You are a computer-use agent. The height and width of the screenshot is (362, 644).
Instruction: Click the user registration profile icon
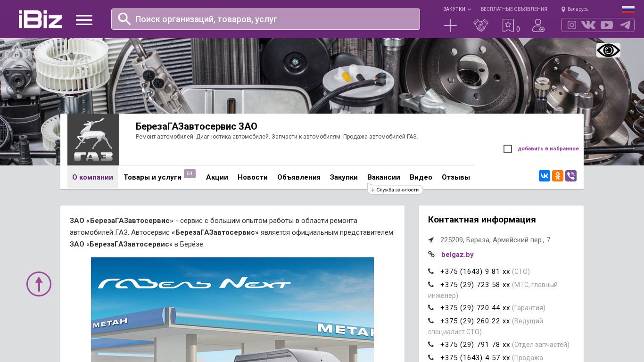[x=538, y=25]
